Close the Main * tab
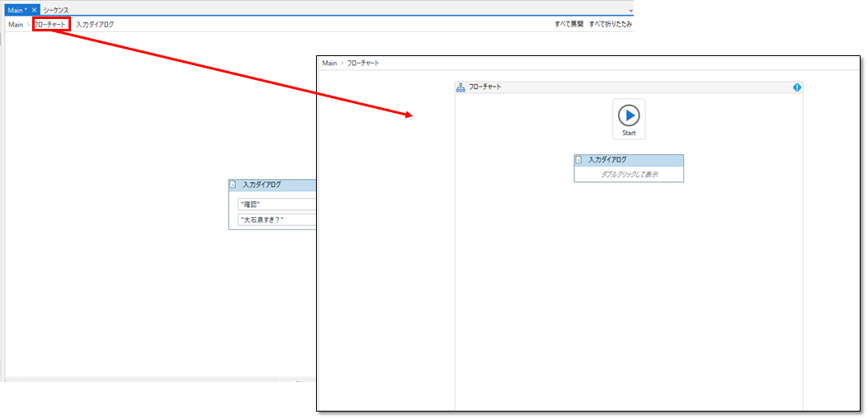The width and height of the screenshot is (868, 419). pyautogui.click(x=35, y=10)
